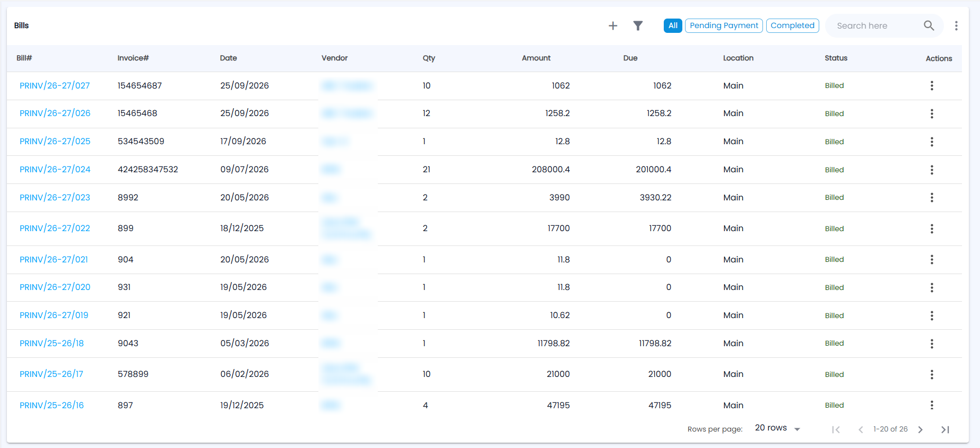Viewport: 980px width, 448px height.
Task: Open actions menu for PRINV/26-27/022
Action: (x=932, y=229)
